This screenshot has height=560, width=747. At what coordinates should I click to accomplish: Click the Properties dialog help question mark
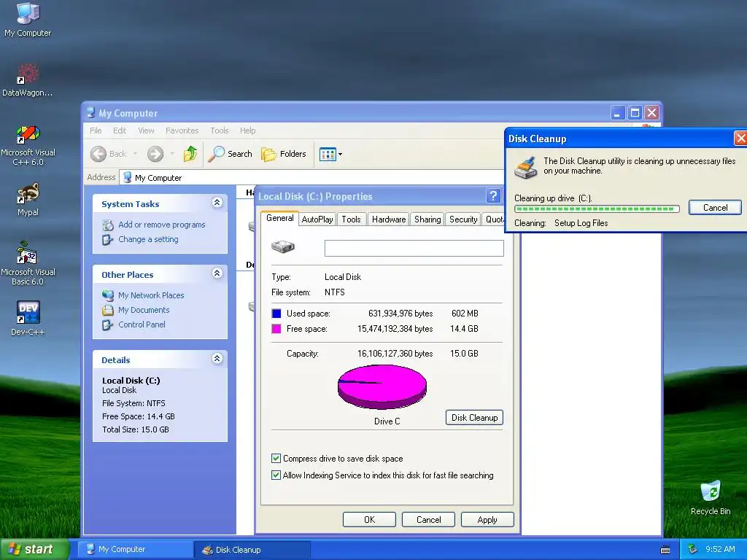493,195
